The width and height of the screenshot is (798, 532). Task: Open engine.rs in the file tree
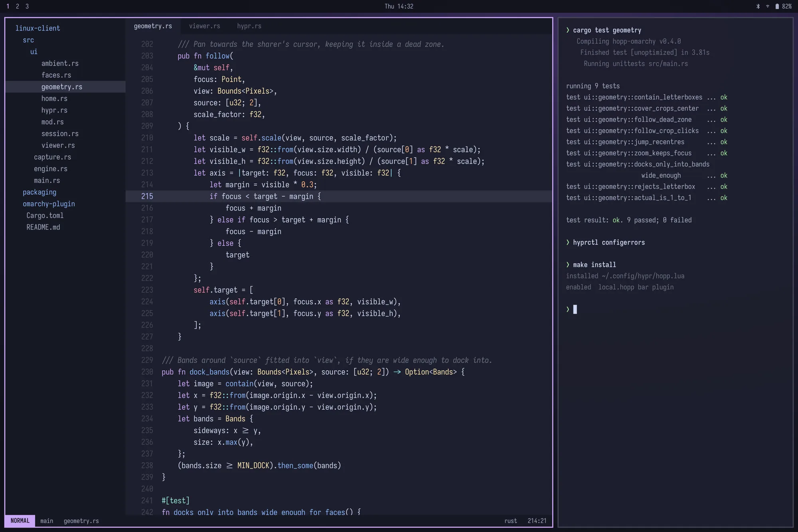point(50,168)
